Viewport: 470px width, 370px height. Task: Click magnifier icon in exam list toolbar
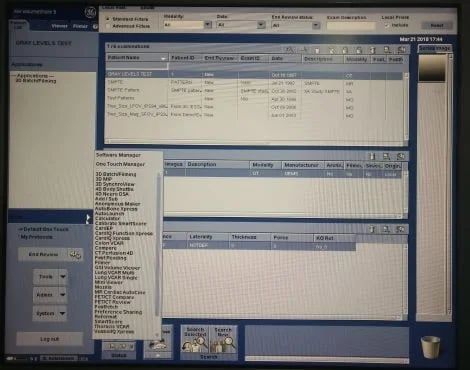click(387, 50)
